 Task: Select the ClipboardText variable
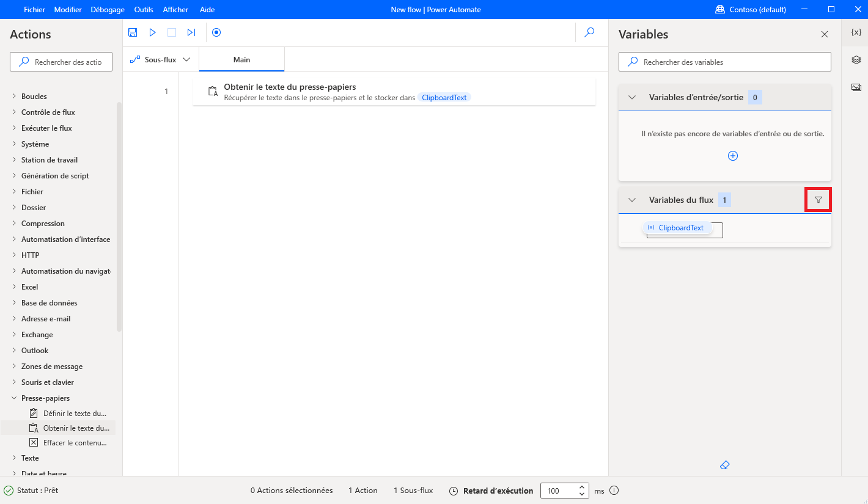680,227
